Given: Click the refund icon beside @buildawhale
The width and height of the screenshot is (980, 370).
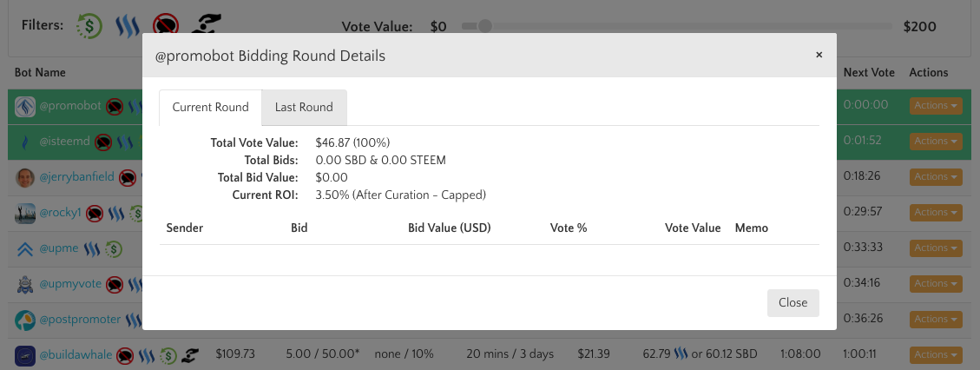Looking at the screenshot, I should click(x=168, y=354).
